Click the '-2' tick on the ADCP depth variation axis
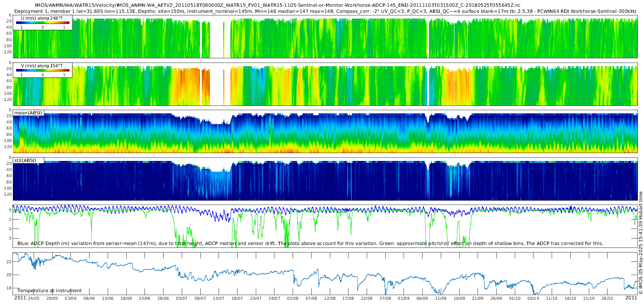 (9, 229)
